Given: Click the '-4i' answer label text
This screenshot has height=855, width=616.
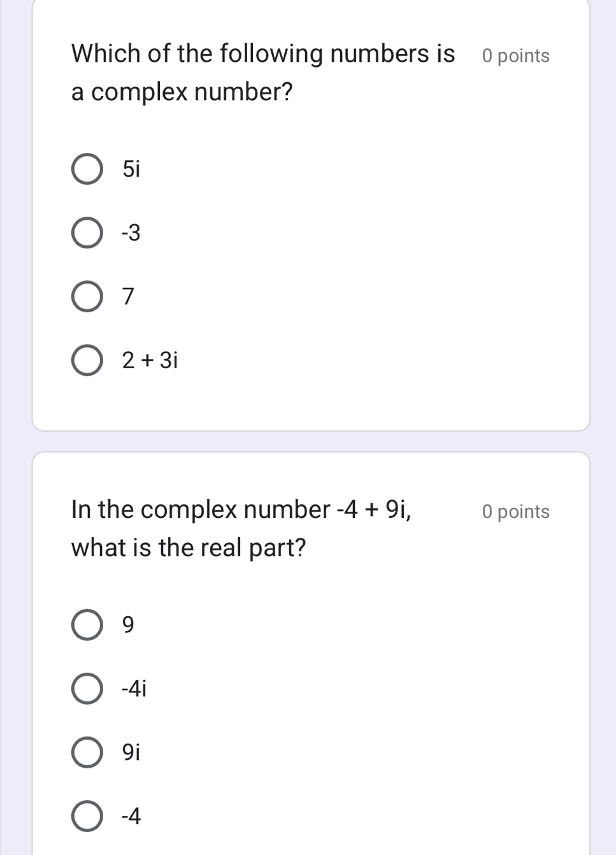Looking at the screenshot, I should pos(134,689).
